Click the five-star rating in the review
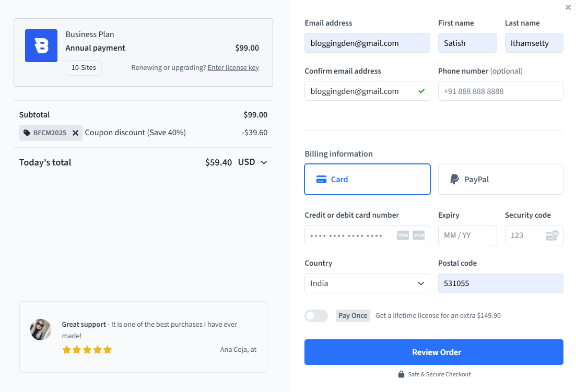The width and height of the screenshot is (576, 392). pos(87,350)
